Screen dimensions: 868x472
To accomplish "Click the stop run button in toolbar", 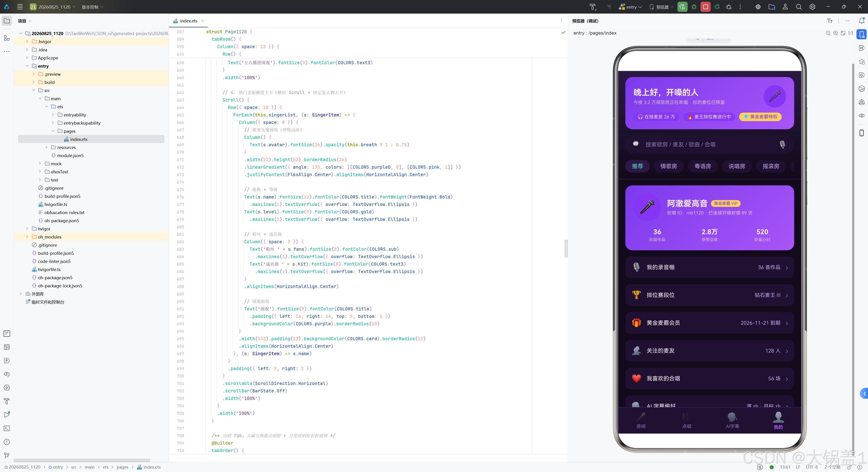I will coord(705,7).
